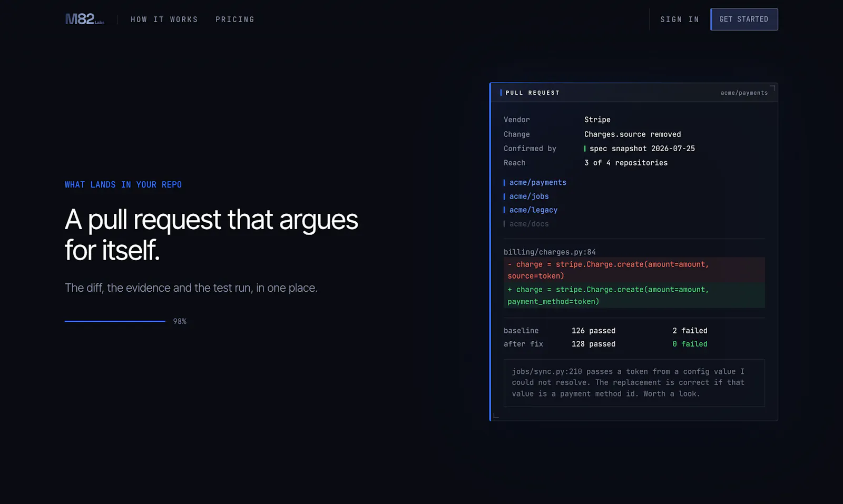Viewport: 843px width, 504px height.
Task: Click the acme/payments label in panel header
Action: (744, 93)
